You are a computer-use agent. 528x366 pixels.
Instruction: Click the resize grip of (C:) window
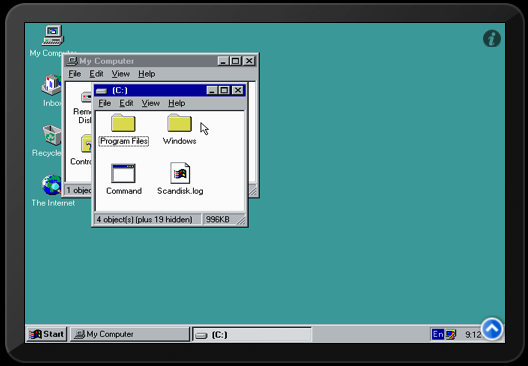click(x=241, y=220)
